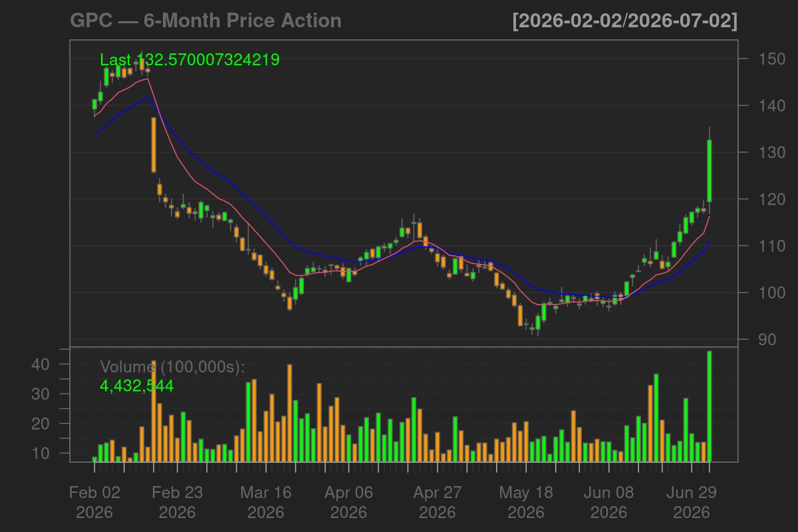Screen dimensions: 798x532
Task: Click the chart title "GPC — 6-Month Price Action"
Action: point(205,21)
